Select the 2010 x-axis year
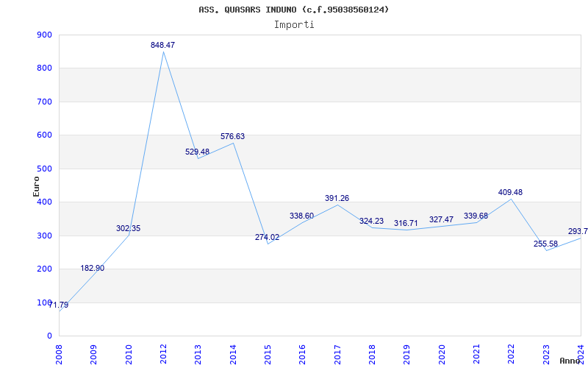The image size is (588, 368). tap(129, 354)
